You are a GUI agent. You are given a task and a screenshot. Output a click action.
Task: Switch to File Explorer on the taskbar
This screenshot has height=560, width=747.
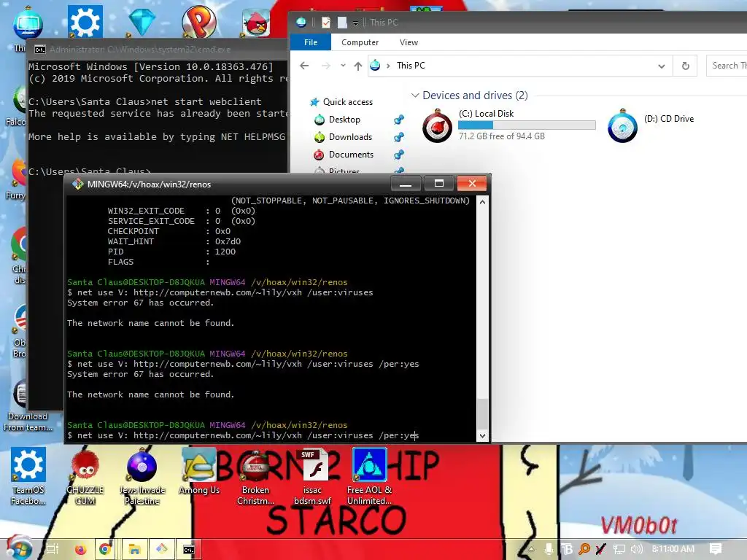click(x=134, y=549)
